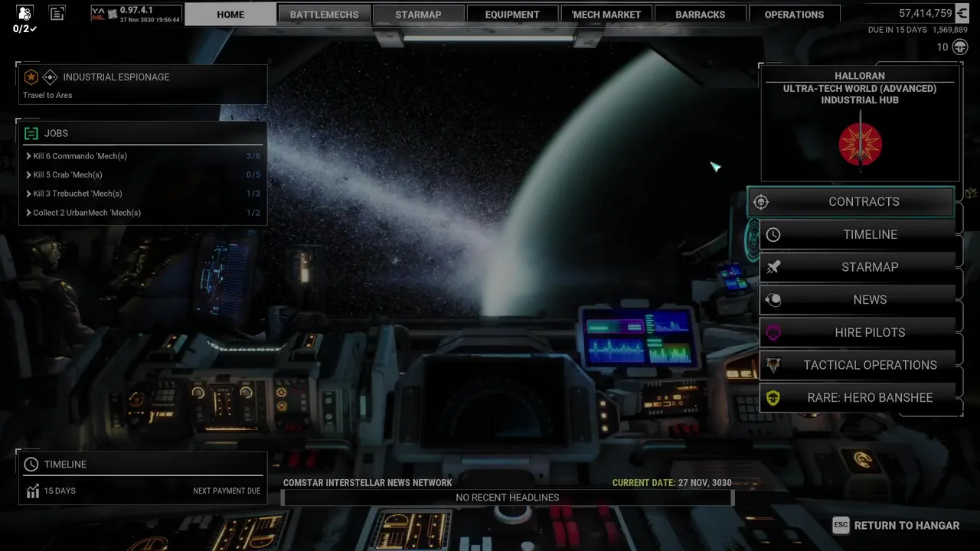Click the reputation value 10

coord(942,47)
